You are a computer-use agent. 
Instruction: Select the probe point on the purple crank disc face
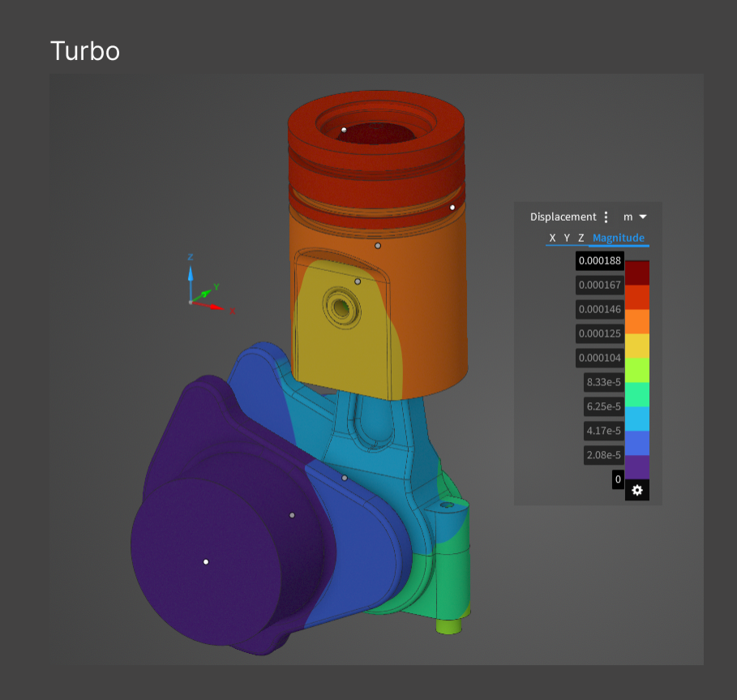coord(206,562)
